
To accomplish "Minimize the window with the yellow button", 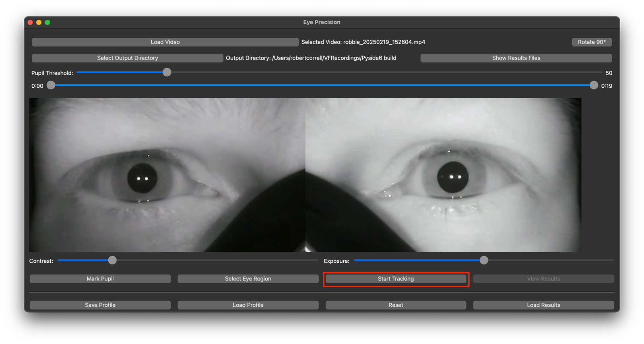I will tap(39, 23).
